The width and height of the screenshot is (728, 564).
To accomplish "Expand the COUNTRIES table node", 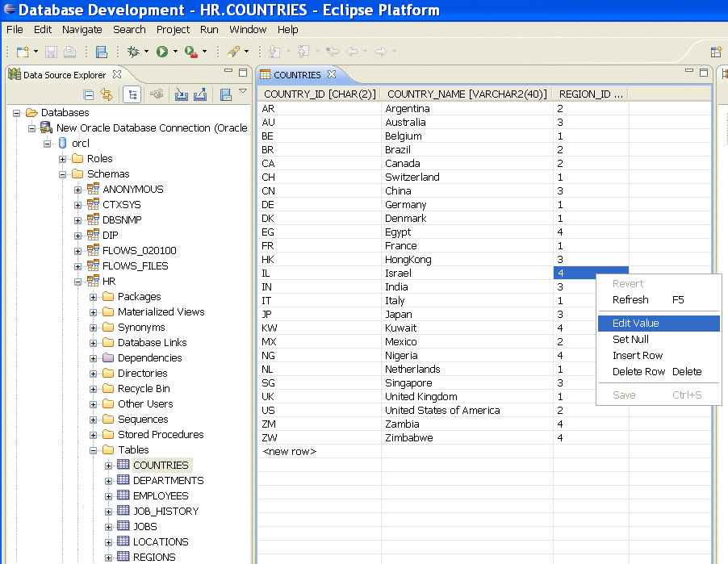I will [x=109, y=466].
